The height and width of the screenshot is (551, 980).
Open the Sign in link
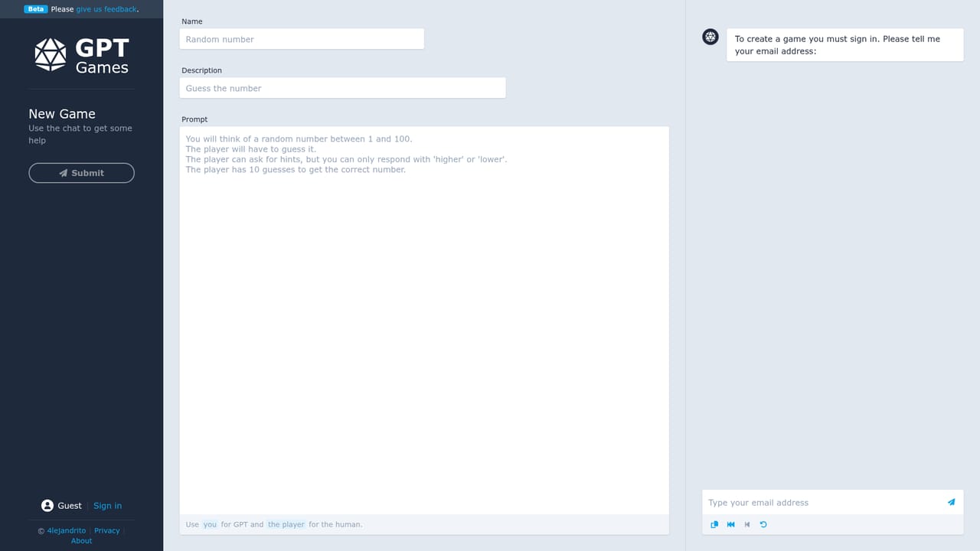[x=107, y=506]
